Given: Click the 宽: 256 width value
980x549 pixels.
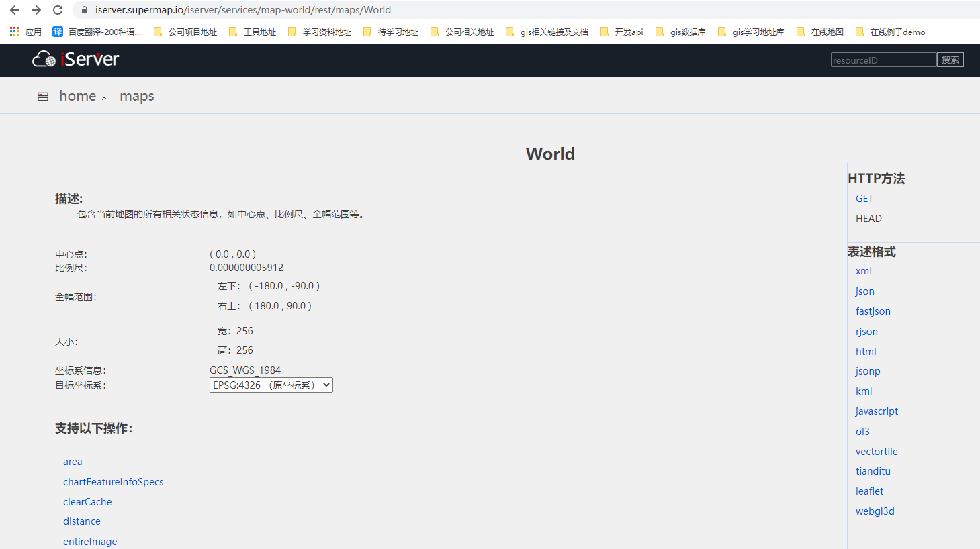Looking at the screenshot, I should (235, 331).
